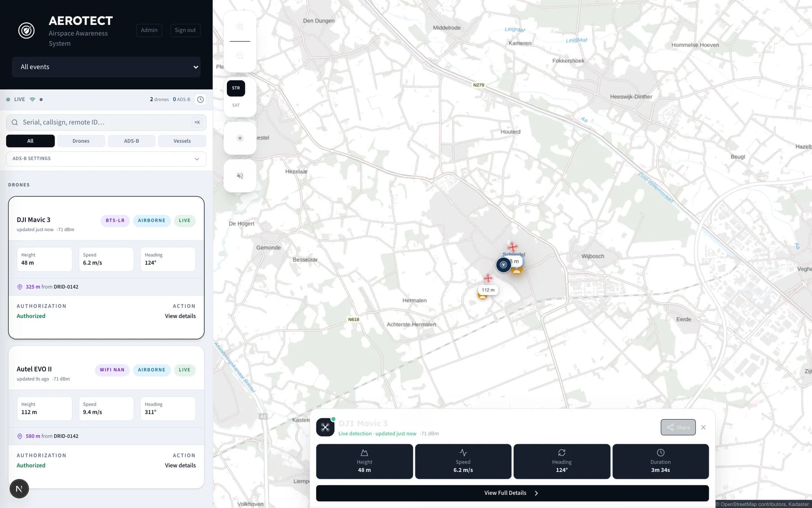Click the location pin for 325 m distance
812x508 pixels.
pos(20,287)
